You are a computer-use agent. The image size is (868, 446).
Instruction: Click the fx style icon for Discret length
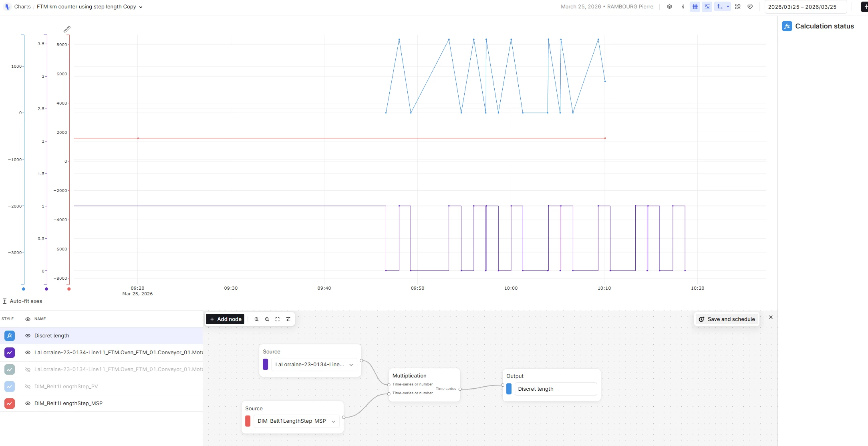click(x=10, y=336)
